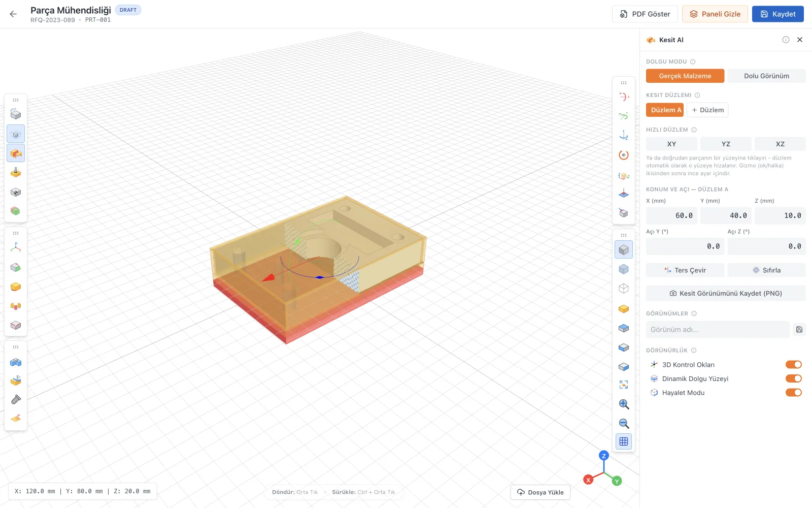Save the view with the diskette icon
This screenshot has width=812, height=508.
tap(799, 330)
